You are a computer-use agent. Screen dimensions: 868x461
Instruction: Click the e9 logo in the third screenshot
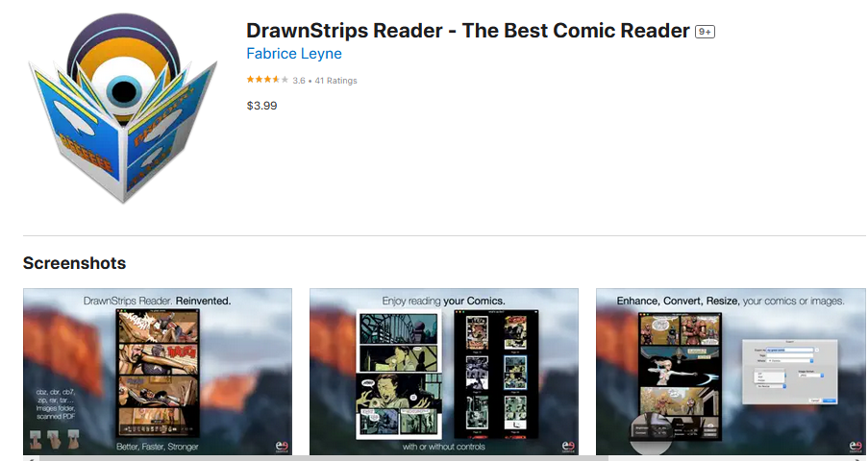coord(856,446)
